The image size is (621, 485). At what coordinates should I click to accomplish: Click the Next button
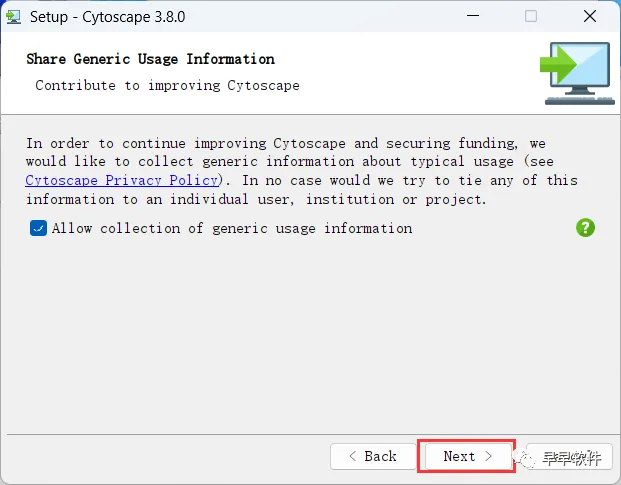coord(467,456)
